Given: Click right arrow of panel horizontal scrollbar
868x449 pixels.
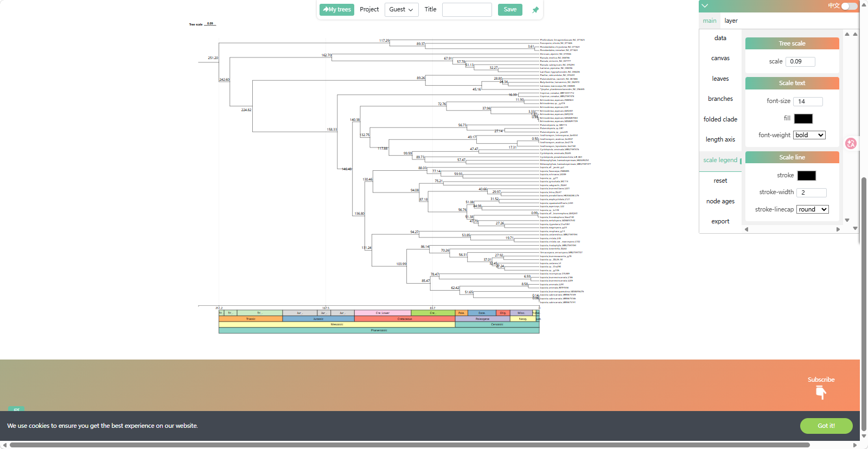Looking at the screenshot, I should click(x=838, y=229).
